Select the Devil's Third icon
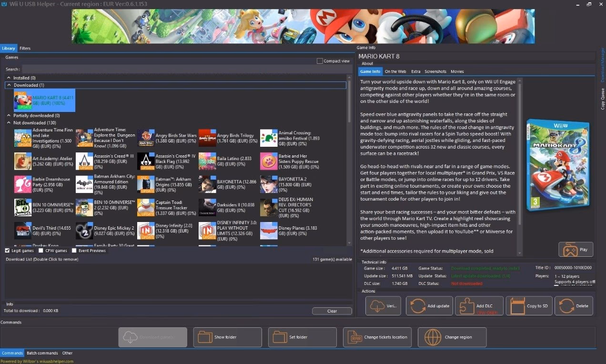606x364 pixels. [23, 231]
